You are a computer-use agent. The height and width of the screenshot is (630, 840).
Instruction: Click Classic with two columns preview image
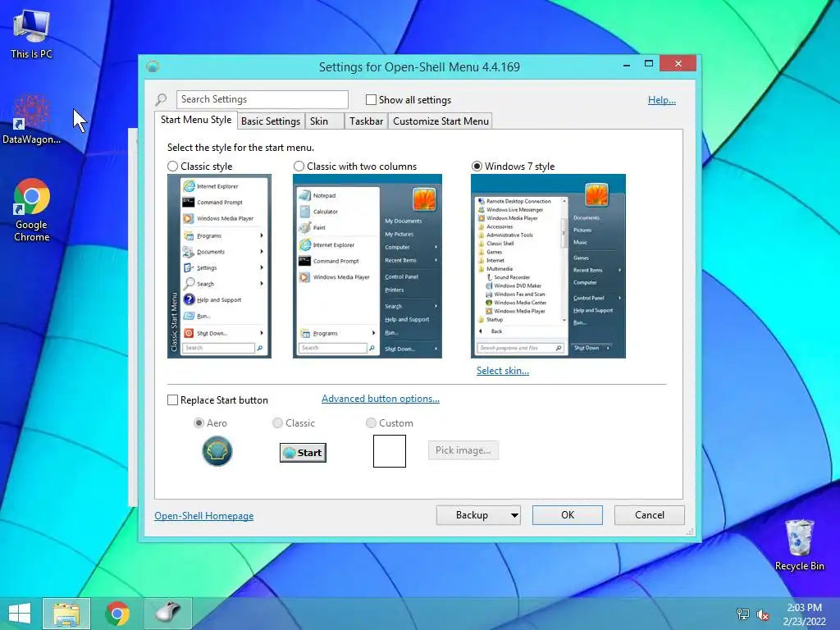(367, 267)
